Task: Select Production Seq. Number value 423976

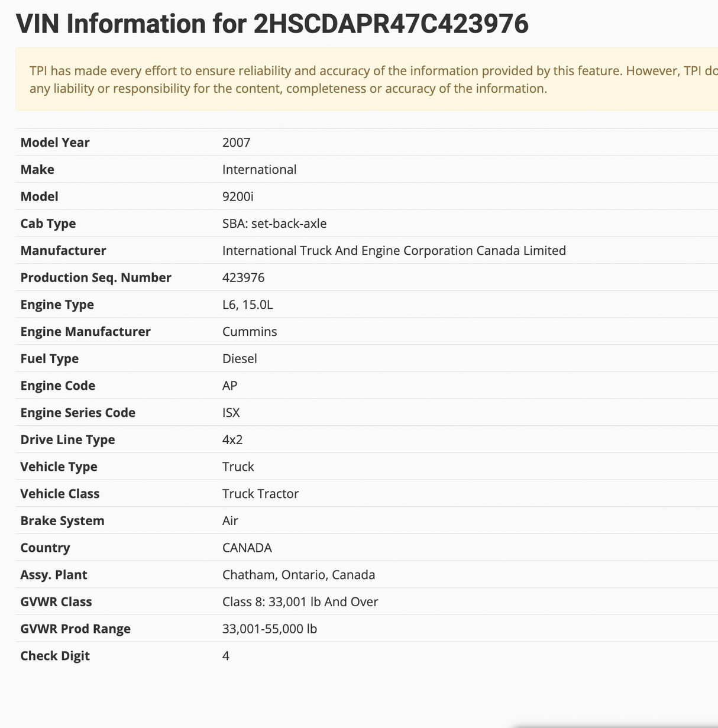Action: tap(243, 278)
